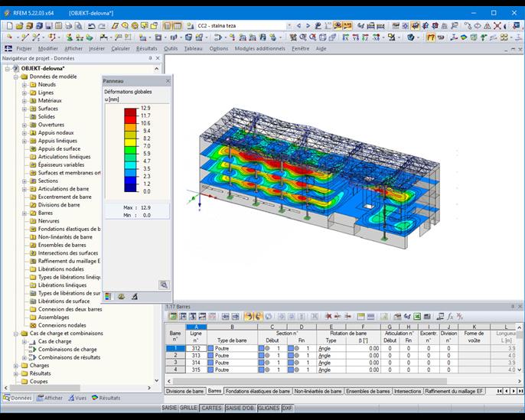This screenshot has width=525, height=420.
Task: Select the Appuis nodaux tree item
Action: tap(56, 133)
